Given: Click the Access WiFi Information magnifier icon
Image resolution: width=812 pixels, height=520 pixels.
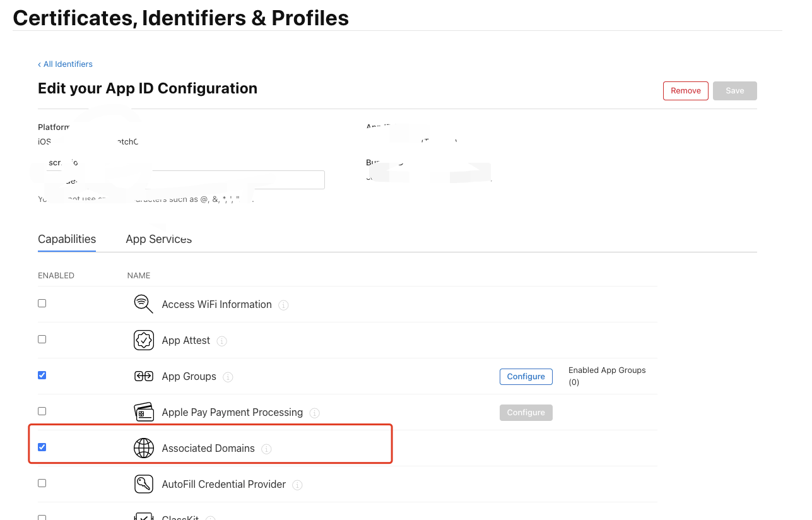Looking at the screenshot, I should click(x=144, y=304).
